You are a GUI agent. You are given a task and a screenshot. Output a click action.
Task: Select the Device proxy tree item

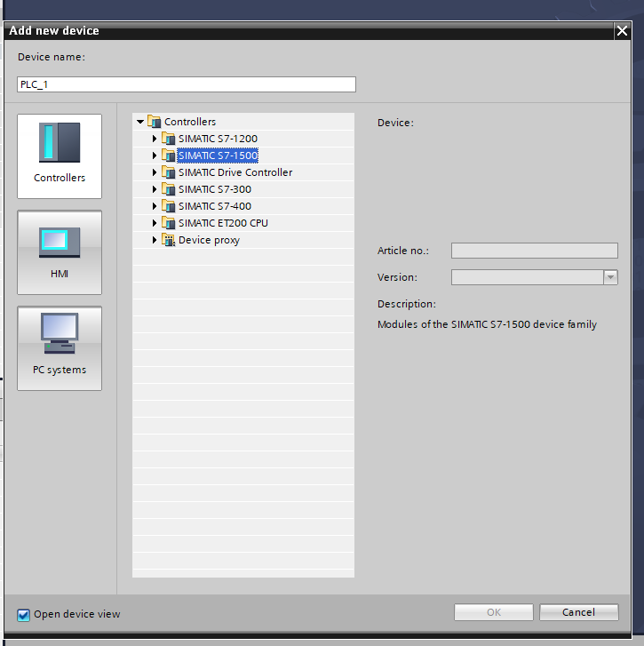pyautogui.click(x=209, y=240)
